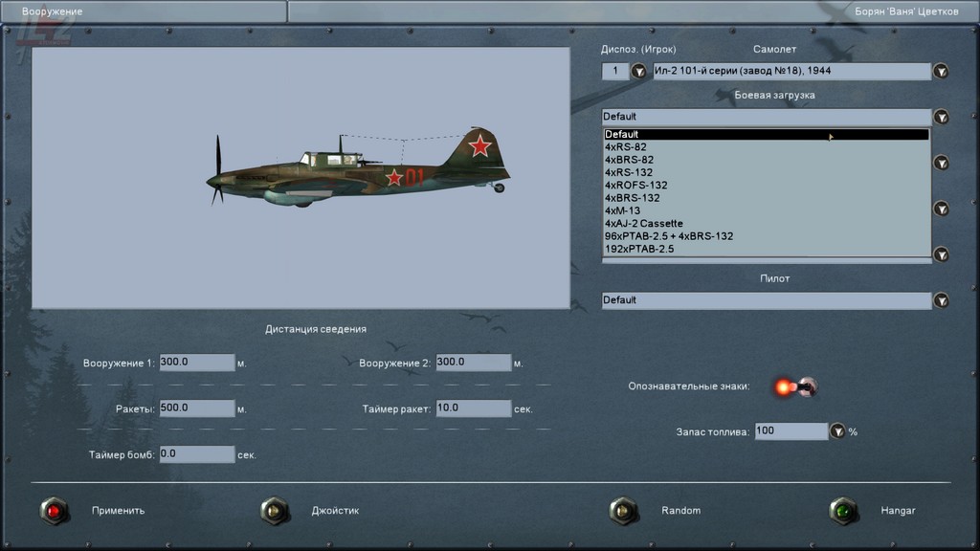Open the Боевая загрузка loadout dropdown

tap(941, 117)
